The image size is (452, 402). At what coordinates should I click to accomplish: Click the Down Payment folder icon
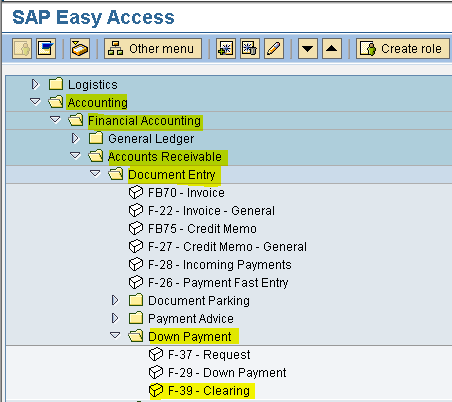(x=136, y=336)
